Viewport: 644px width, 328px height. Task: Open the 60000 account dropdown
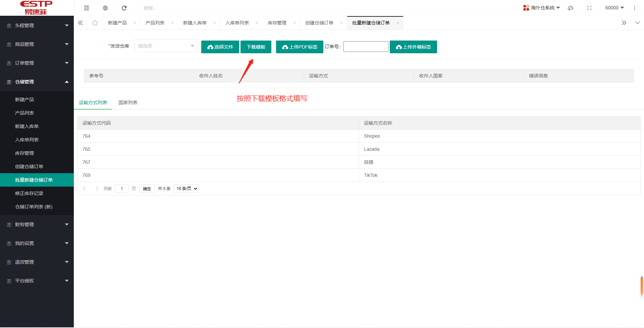(614, 7)
